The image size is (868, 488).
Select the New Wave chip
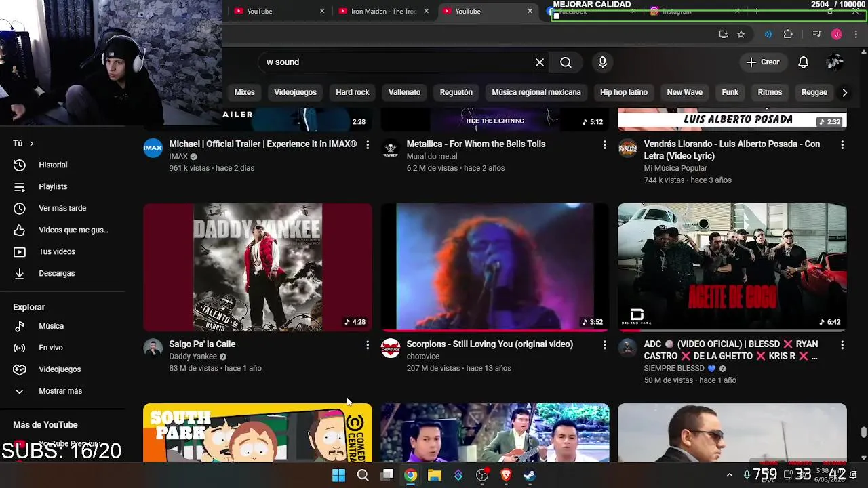[684, 92]
